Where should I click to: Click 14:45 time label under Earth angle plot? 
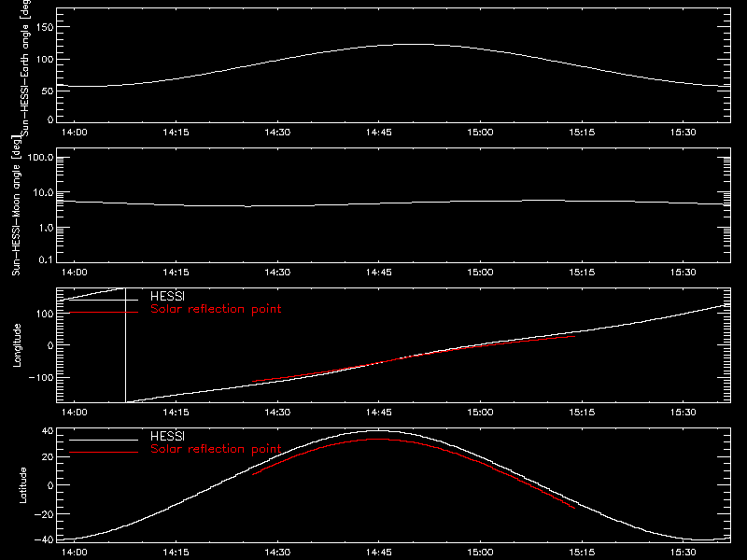pyautogui.click(x=379, y=132)
